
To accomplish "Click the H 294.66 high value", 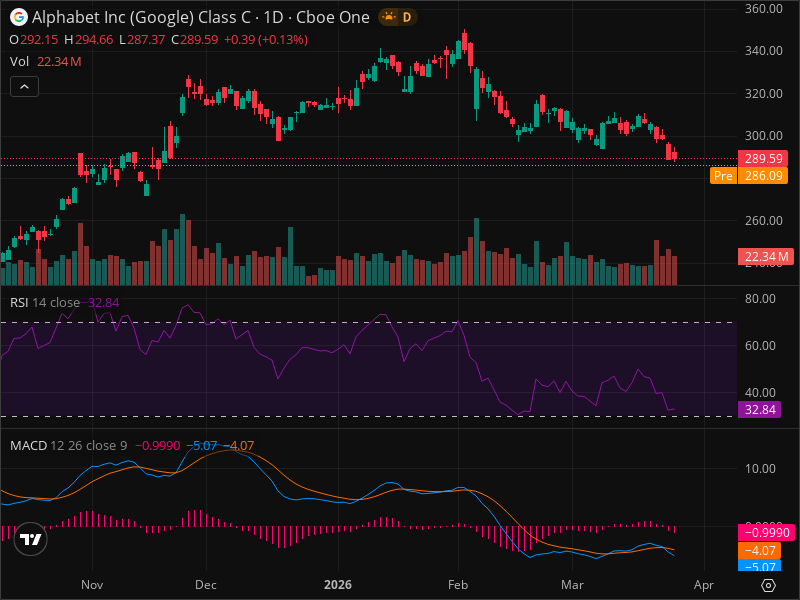I will pos(89,40).
